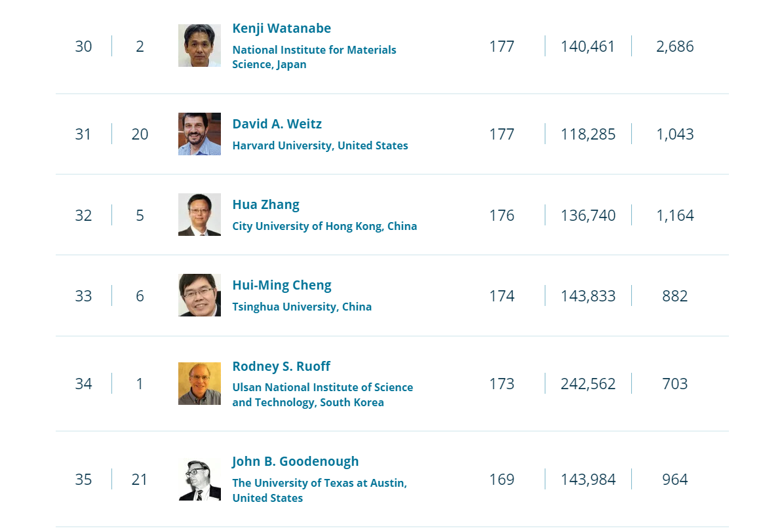Open Kenji Watanabe's profile photo
The image size is (784, 532).
(199, 45)
